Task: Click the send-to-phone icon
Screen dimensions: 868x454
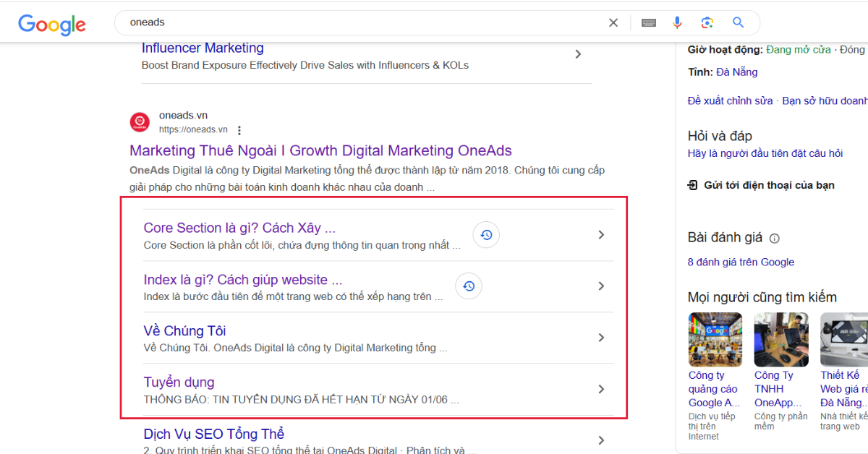Action: click(x=693, y=185)
